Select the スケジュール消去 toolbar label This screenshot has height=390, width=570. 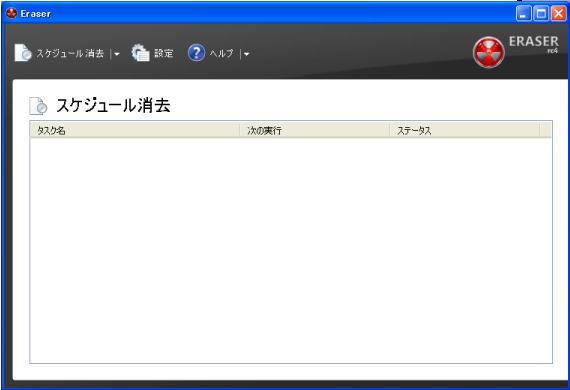(70, 53)
